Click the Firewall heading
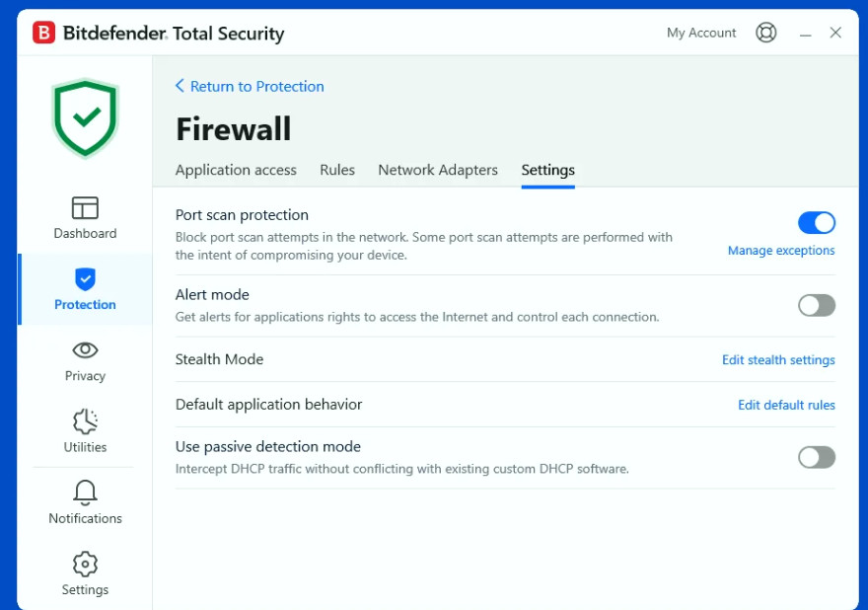Viewport: 868px width, 610px height. (x=233, y=129)
